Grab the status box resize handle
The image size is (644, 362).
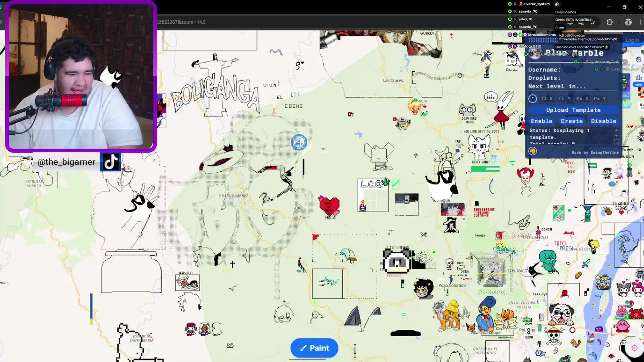pyautogui.click(x=617, y=142)
